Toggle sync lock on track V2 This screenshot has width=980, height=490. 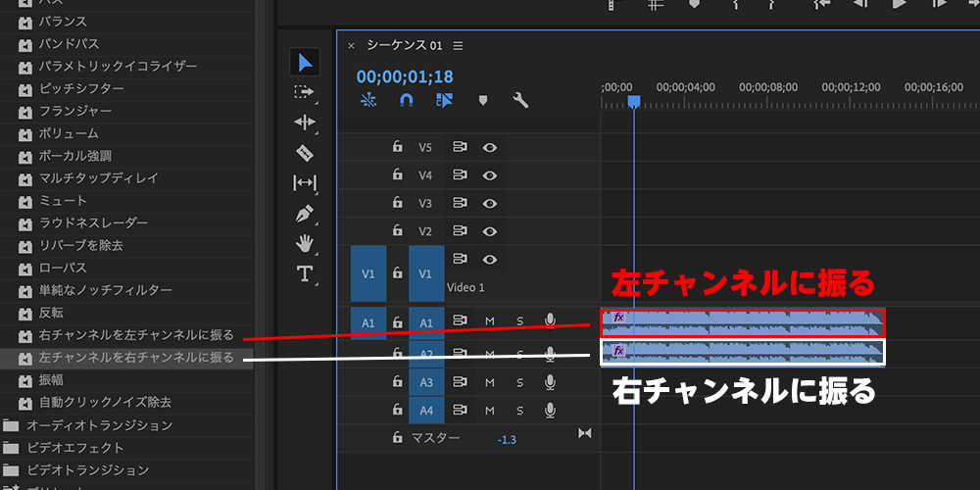[x=460, y=231]
